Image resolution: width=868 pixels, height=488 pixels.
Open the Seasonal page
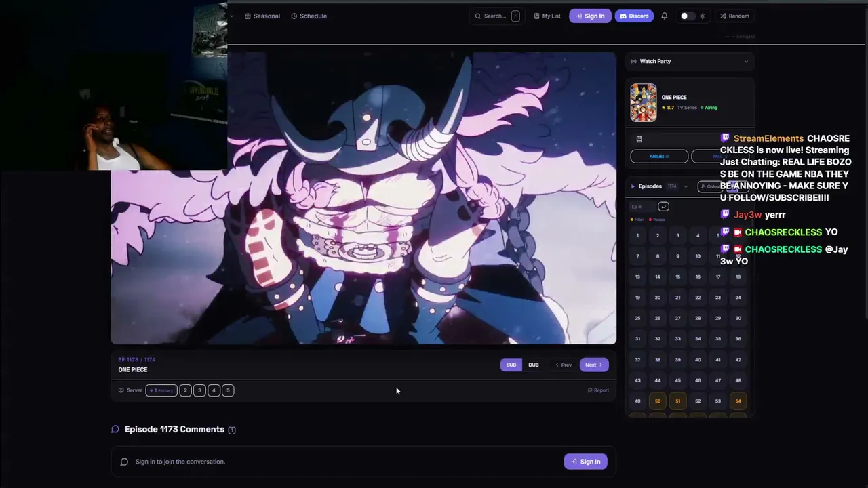point(262,16)
